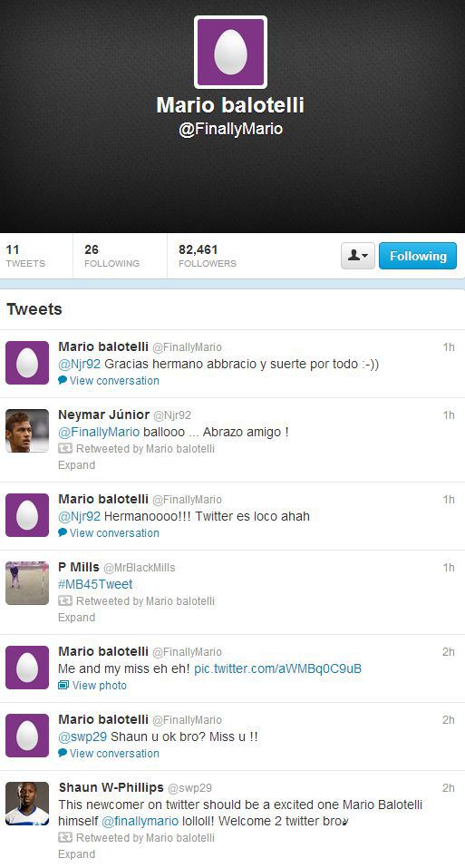Expand Shaun W-Phillips' welcome tweet

[x=76, y=854]
